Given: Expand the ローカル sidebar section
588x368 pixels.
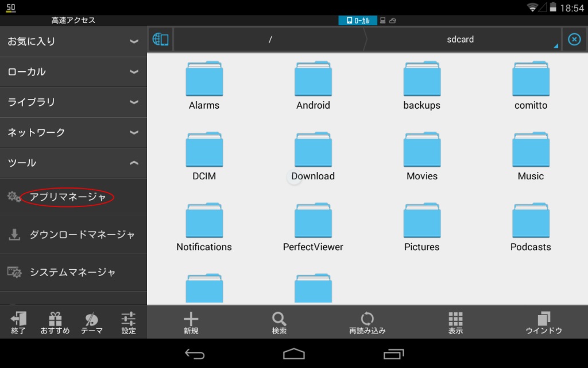Looking at the screenshot, I should pyautogui.click(x=73, y=72).
